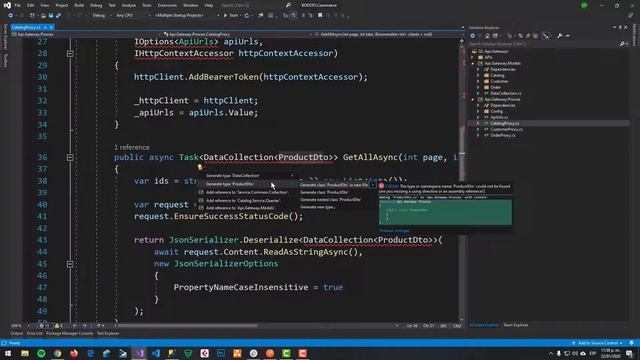Open the Api.Gateway.Proxies.CatalogProxy type dropdown
Image resolution: width=640 pixels, height=360 pixels.
(237, 34)
